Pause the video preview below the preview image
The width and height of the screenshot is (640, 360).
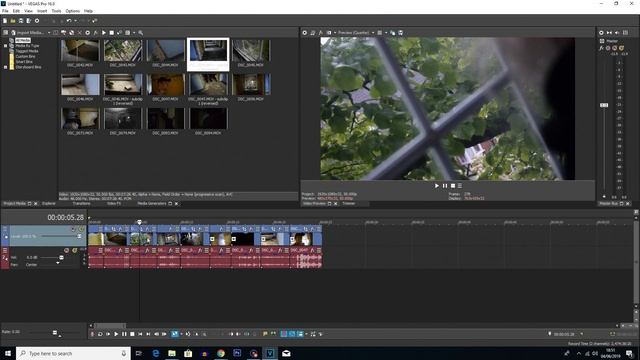point(445,186)
